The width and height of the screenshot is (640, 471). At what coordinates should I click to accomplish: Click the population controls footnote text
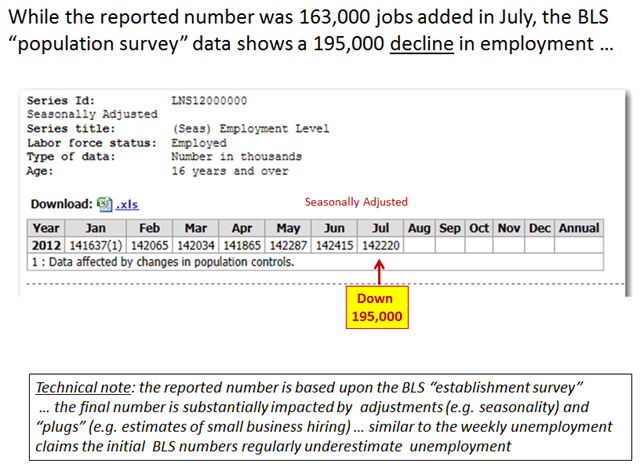(163, 262)
